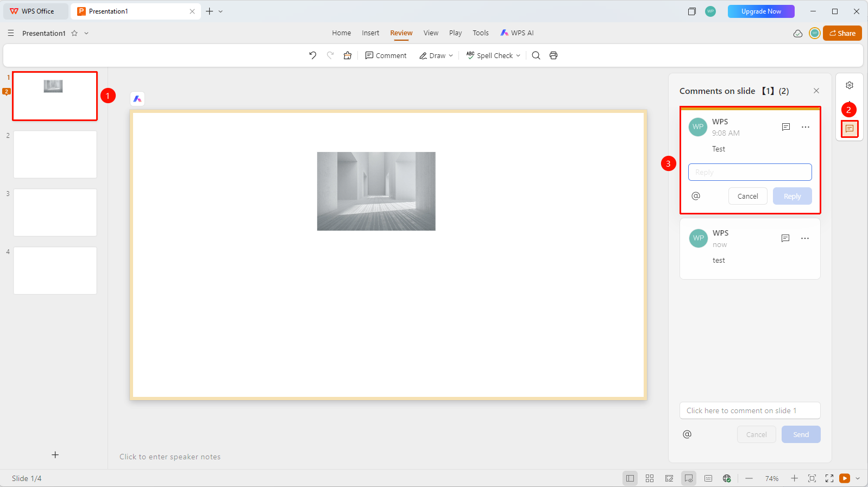Viewport: 868px width, 487px height.
Task: Switch to Slide Sorter grid view
Action: point(650,478)
